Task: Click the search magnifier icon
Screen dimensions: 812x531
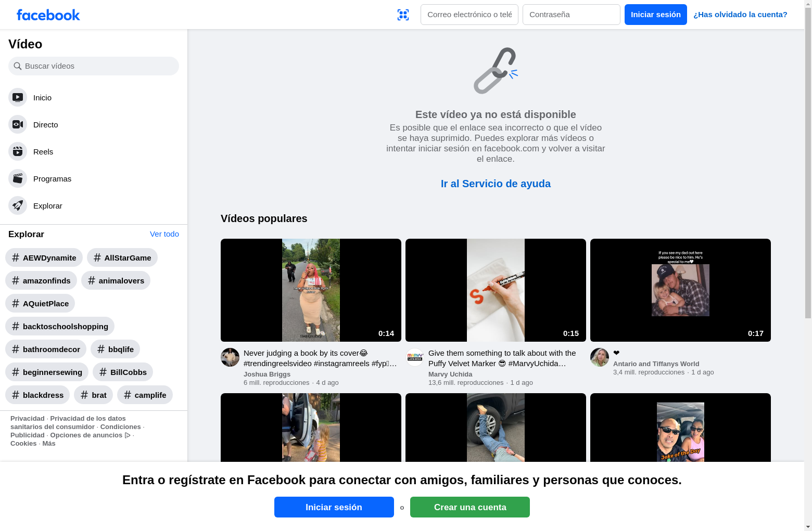Action: 18,66
